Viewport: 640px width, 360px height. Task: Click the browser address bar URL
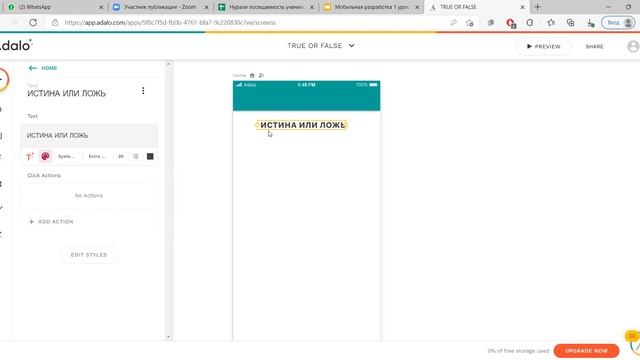[x=170, y=23]
